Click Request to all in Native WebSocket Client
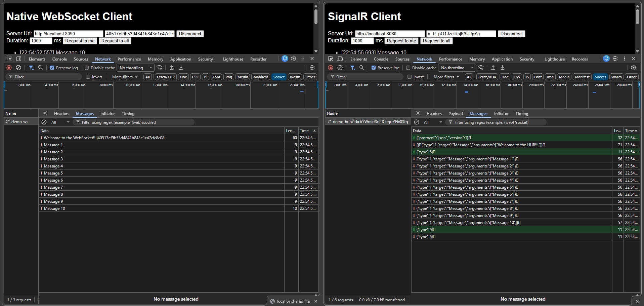Screen dimensions: 644x306 click(x=115, y=41)
